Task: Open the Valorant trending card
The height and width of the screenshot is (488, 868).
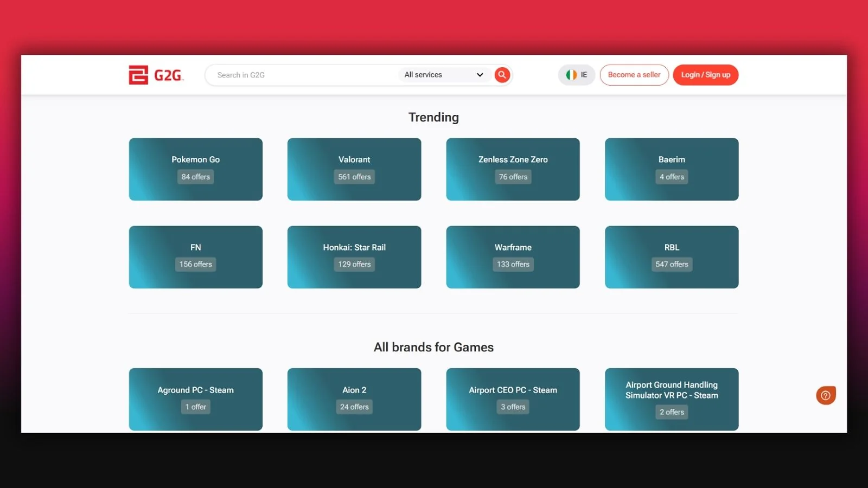Action: click(354, 169)
